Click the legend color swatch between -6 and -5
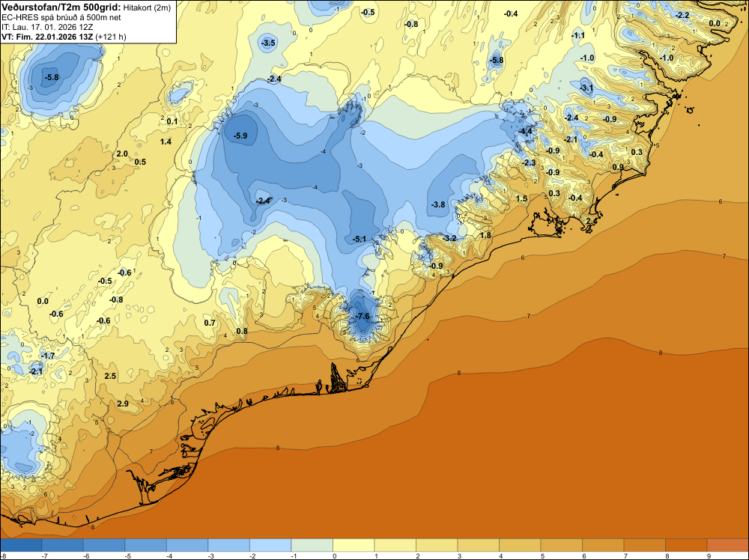The height and width of the screenshot is (560, 749). click(x=104, y=545)
